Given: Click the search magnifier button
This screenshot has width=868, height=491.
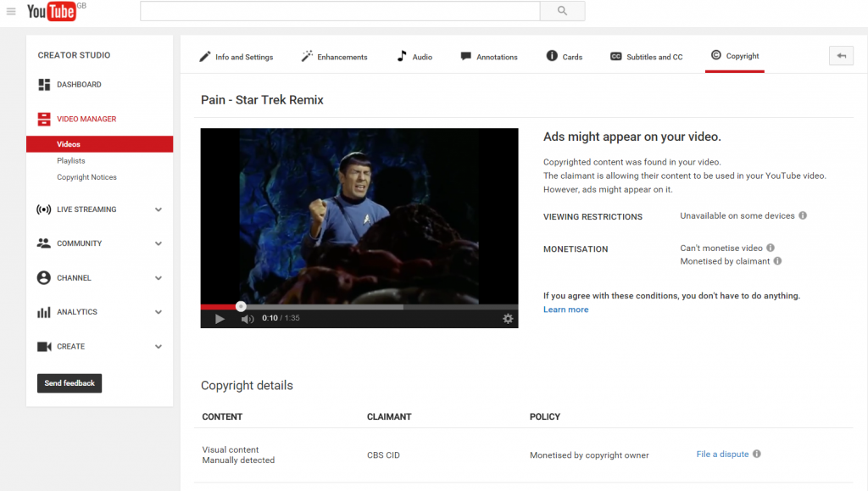Looking at the screenshot, I should point(563,10).
